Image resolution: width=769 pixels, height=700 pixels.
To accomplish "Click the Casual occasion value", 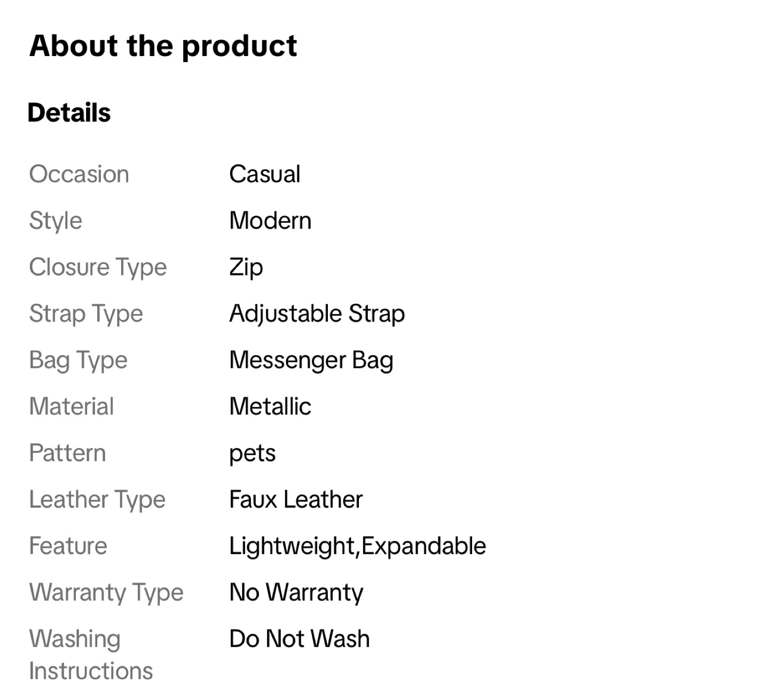I will (x=264, y=174).
